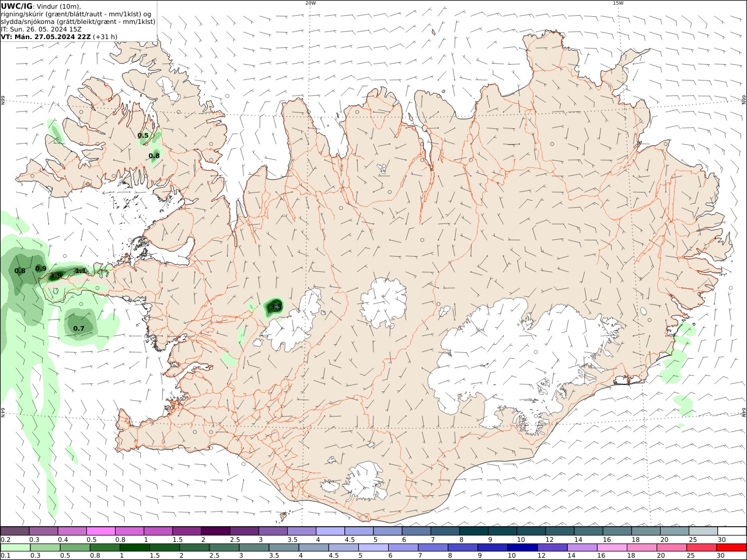Click the UWC/IG title text
Viewport: 747px width, 560px height.
(x=17, y=6)
